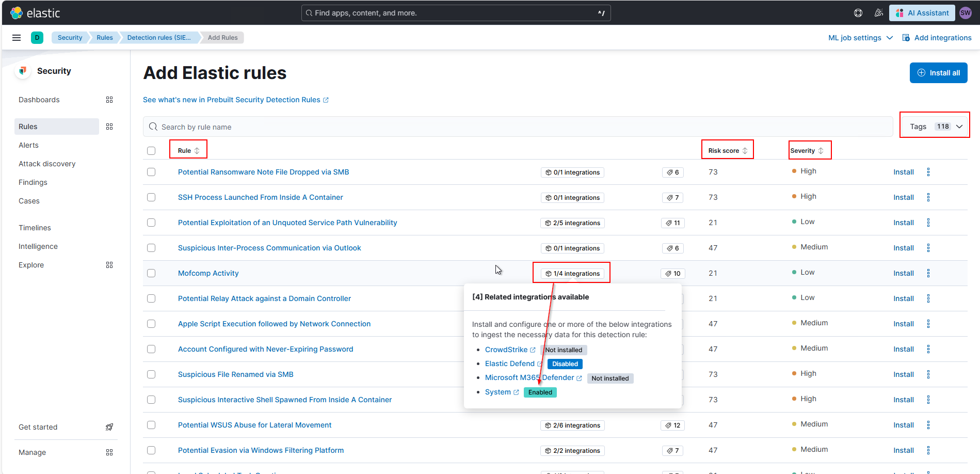Viewport: 980px width, 474px height.
Task: Tick the Potential Relay Attack row checkbox
Action: tap(151, 298)
